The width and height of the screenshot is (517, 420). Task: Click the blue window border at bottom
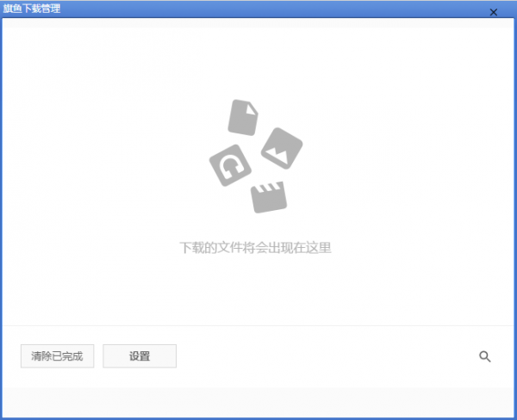258,417
